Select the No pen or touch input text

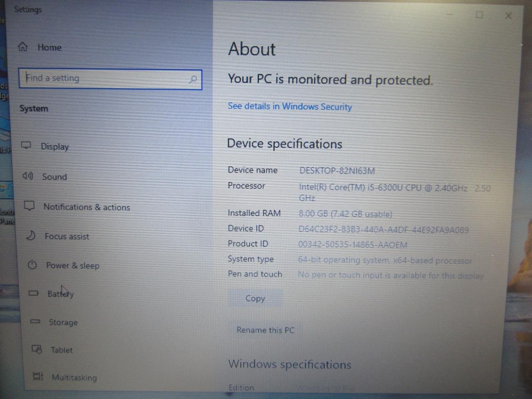(391, 275)
